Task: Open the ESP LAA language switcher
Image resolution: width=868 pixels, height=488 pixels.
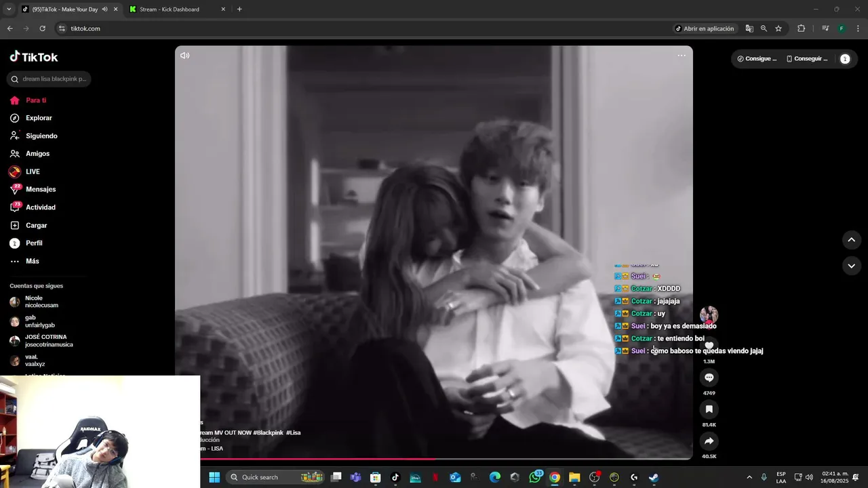Action: [x=781, y=477]
